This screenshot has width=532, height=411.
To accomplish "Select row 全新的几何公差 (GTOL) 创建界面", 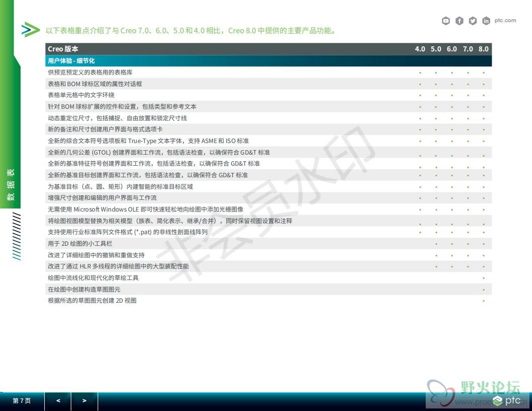I will (269, 152).
